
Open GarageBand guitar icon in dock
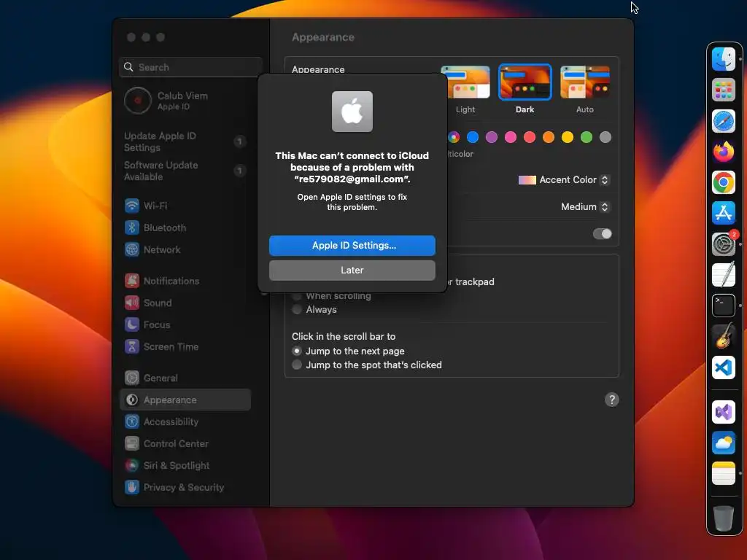click(723, 336)
